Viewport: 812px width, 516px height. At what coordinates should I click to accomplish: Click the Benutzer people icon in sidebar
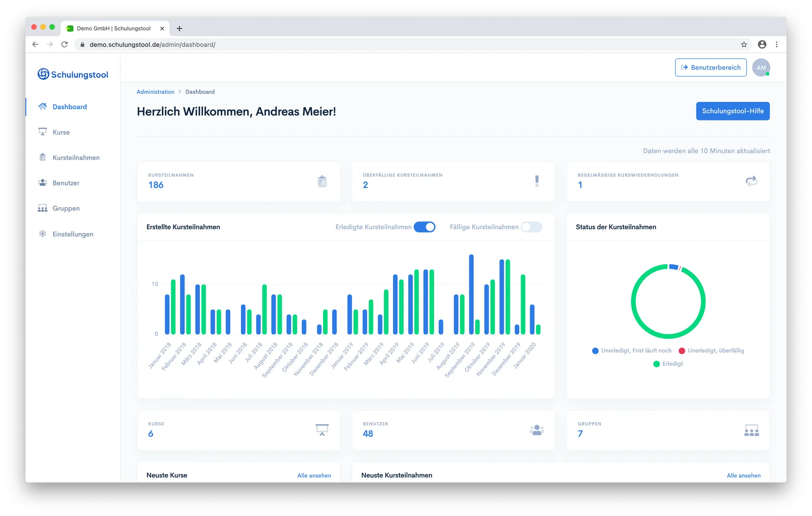coord(42,183)
